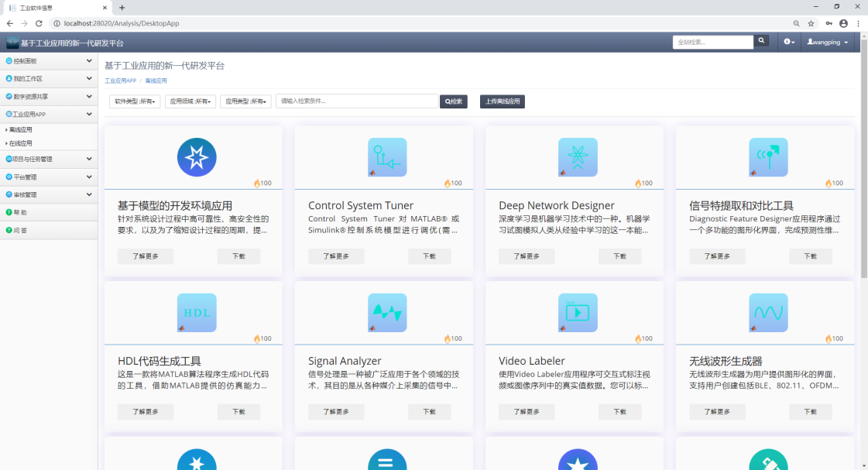Click the Video Labeler play icon

578,313
